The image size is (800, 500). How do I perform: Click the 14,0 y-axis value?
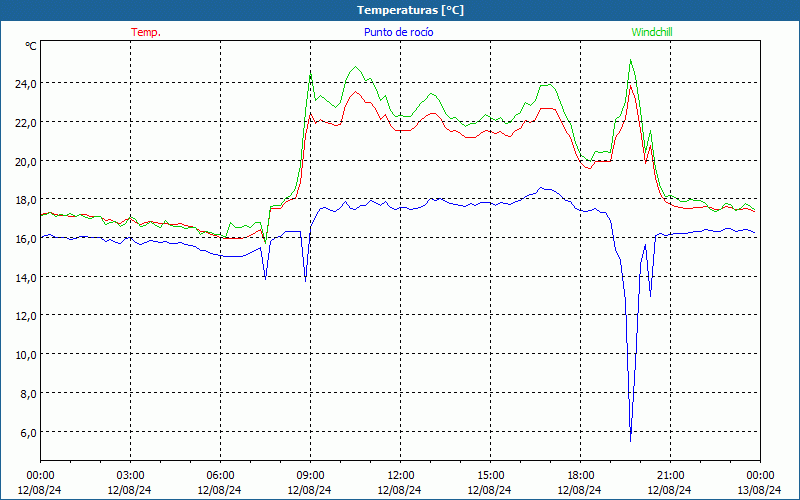pos(26,278)
